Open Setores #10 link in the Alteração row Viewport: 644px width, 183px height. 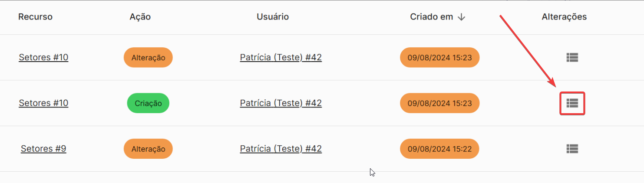click(43, 57)
